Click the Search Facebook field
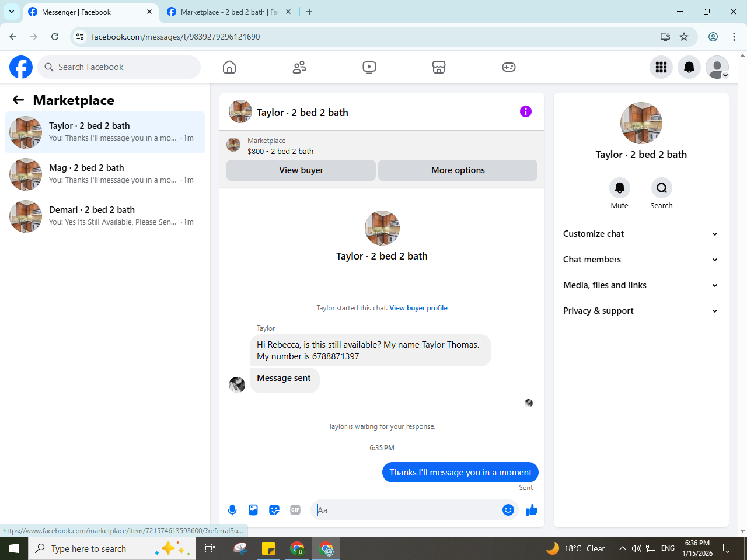Screen dimensions: 747x560 119,67
